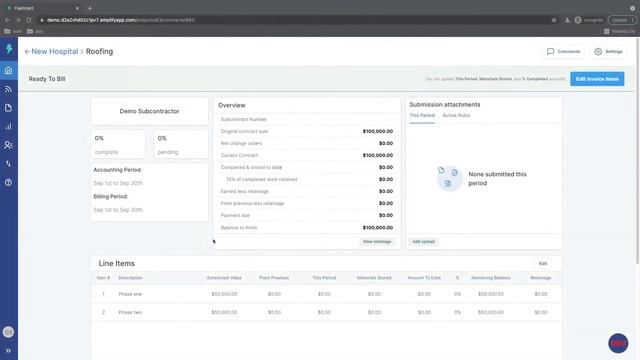Open the reports chart icon in sidebar
640x360 pixels.
[9, 127]
